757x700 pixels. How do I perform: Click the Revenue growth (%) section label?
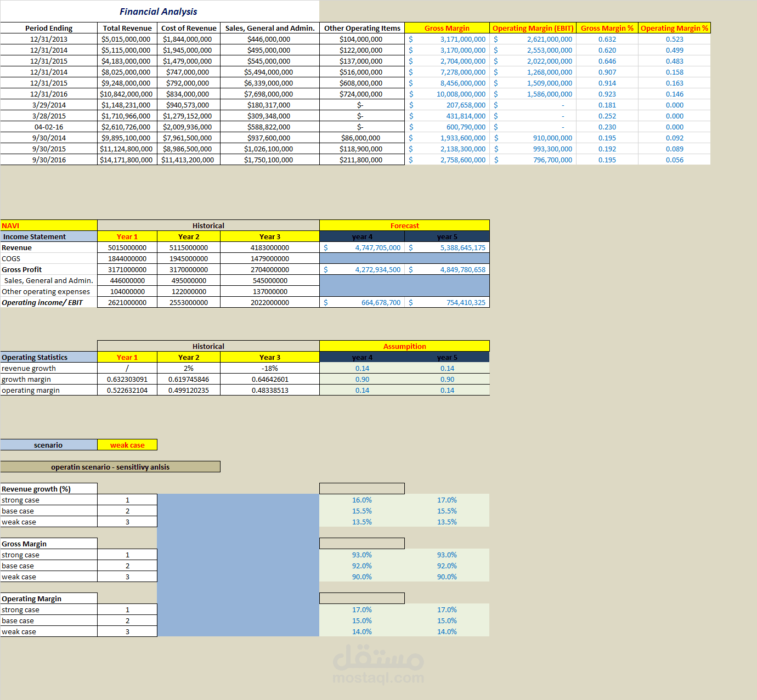point(49,489)
